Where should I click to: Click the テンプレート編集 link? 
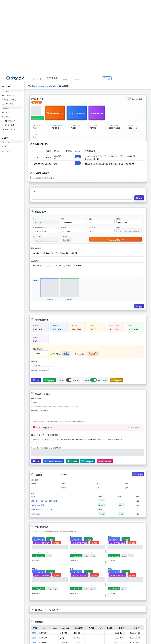click(134, 427)
